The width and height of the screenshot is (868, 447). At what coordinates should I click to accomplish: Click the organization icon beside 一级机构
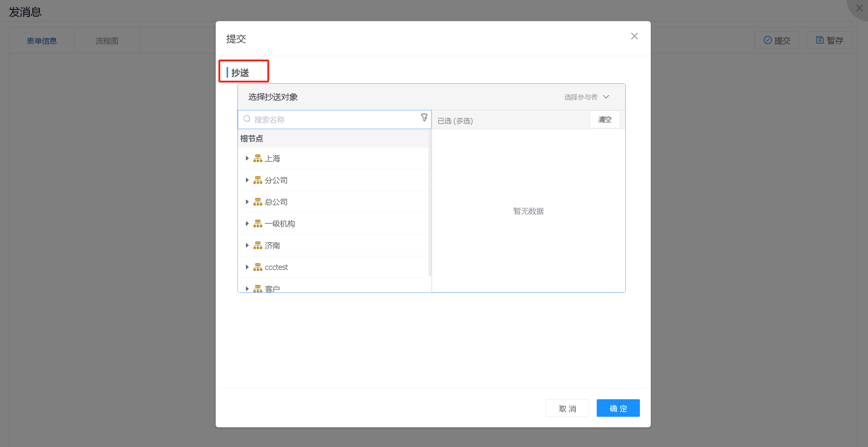[x=258, y=224]
